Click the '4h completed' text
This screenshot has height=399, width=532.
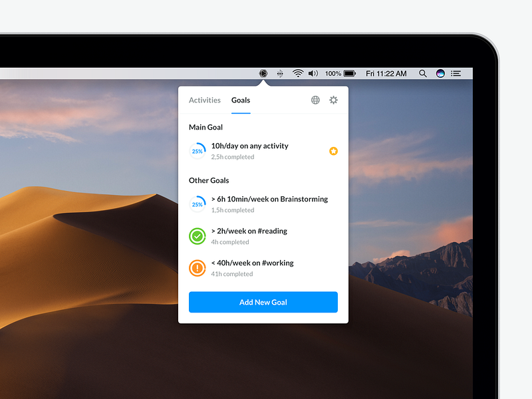(x=230, y=242)
